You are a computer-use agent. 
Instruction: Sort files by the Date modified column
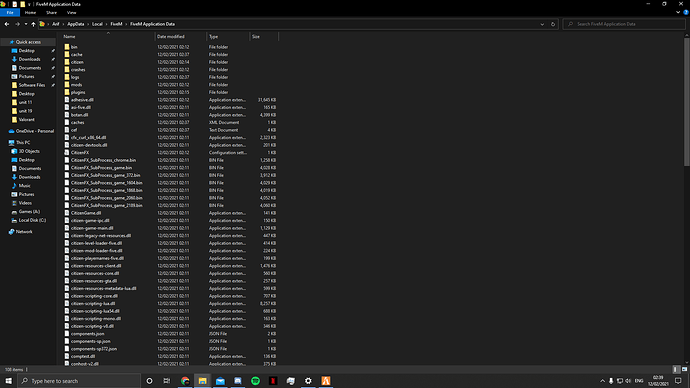pos(171,37)
